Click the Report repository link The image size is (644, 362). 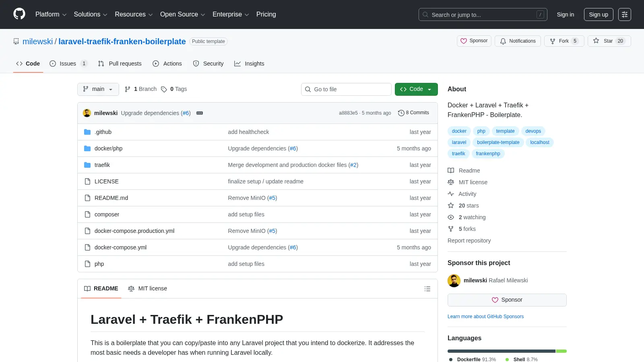pyautogui.click(x=469, y=241)
